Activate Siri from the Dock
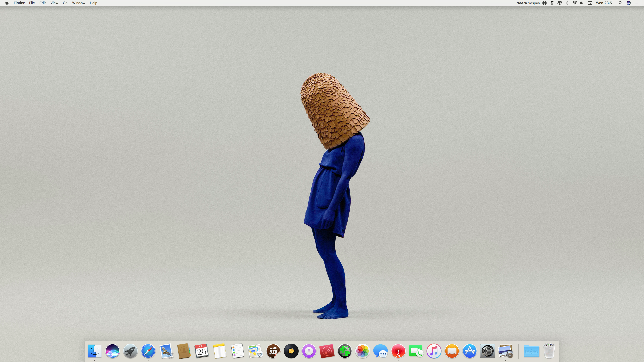 112,351
